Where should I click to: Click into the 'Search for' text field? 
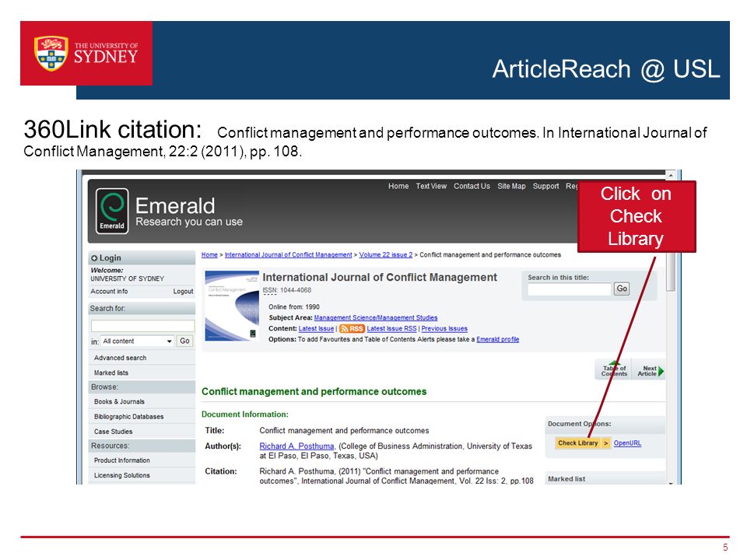tap(142, 326)
